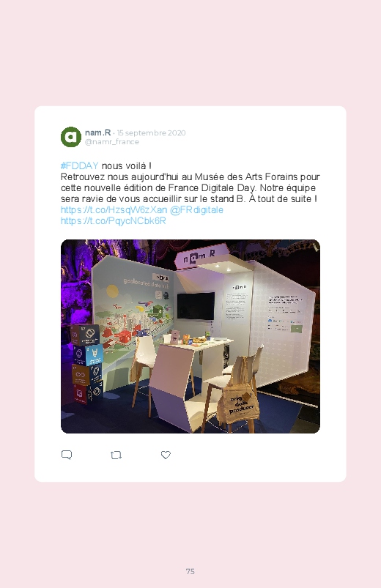Click the tweet text mentioning Musée des Arts Forains
Image resolution: width=381 pixels, height=588 pixels.
pyautogui.click(x=190, y=188)
